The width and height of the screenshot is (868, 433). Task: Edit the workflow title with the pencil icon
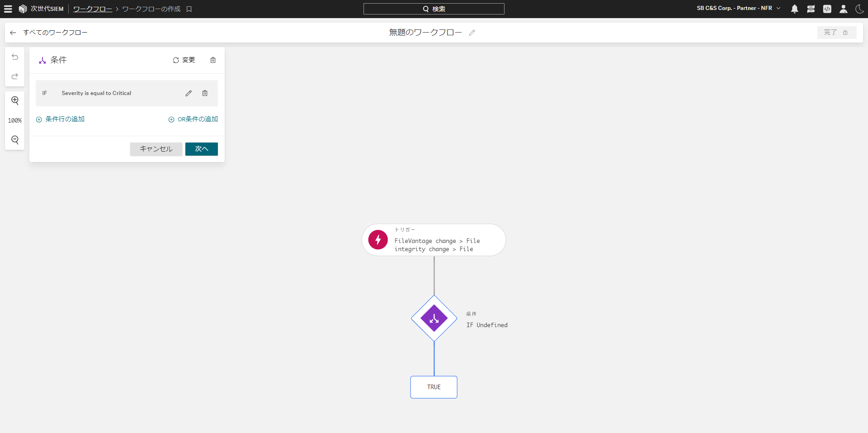[x=472, y=33]
